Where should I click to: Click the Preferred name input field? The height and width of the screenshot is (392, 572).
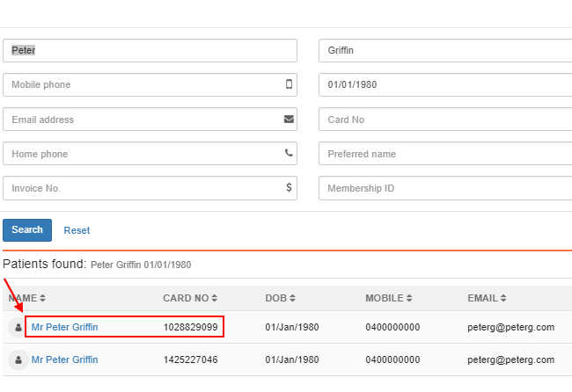(445, 154)
